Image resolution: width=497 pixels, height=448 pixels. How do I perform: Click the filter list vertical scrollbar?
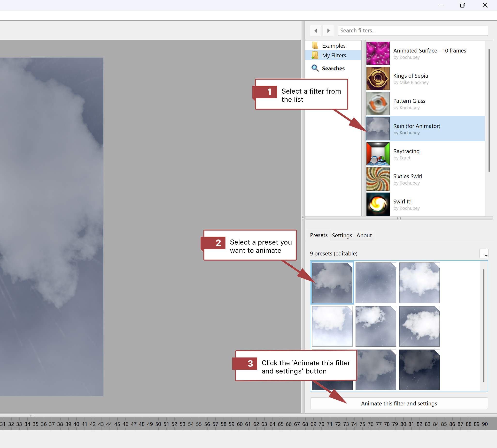(x=489, y=111)
